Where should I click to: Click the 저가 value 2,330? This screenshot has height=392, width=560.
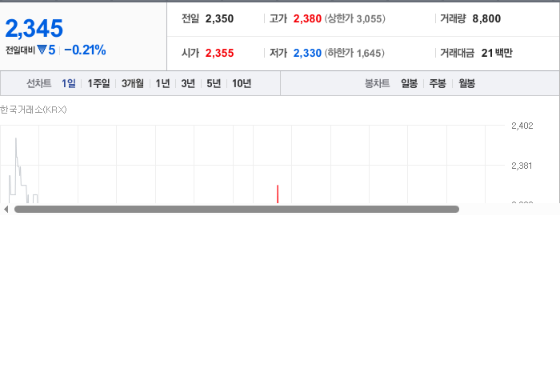pyautogui.click(x=307, y=53)
